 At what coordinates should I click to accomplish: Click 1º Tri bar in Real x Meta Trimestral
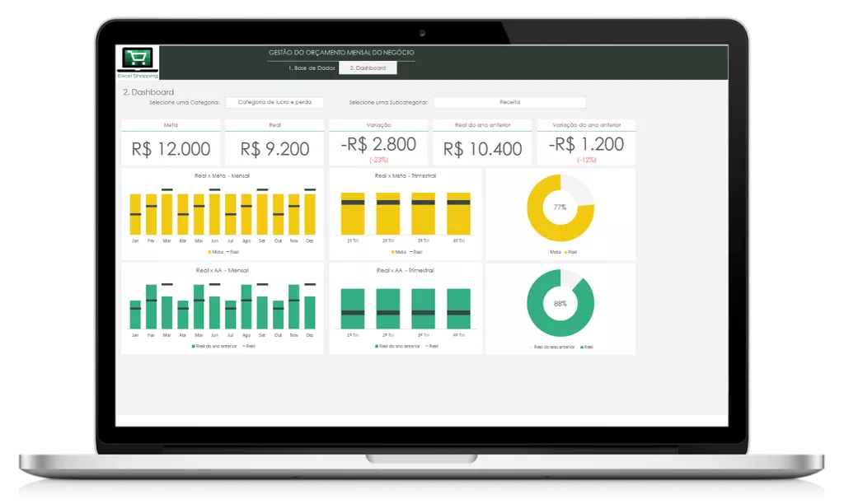tap(353, 213)
